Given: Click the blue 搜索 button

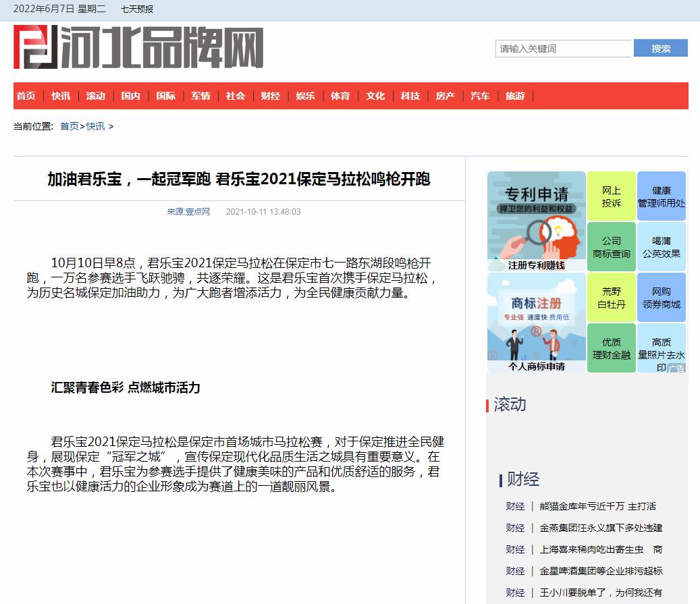Looking at the screenshot, I should click(x=661, y=48).
